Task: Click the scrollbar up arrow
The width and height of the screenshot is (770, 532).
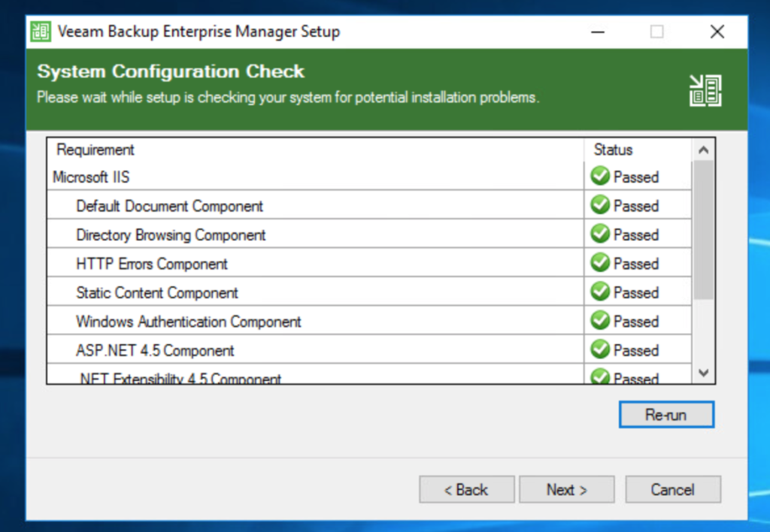Action: coord(703,150)
